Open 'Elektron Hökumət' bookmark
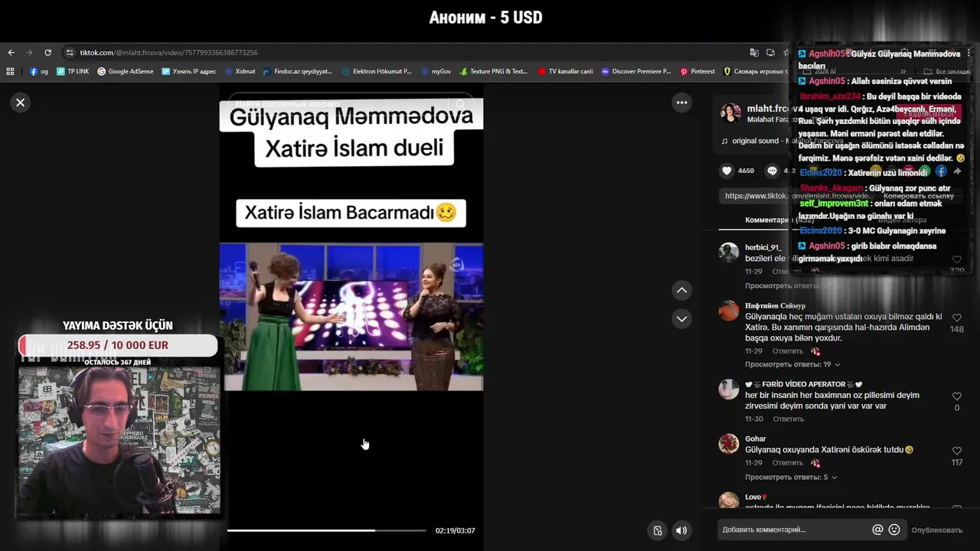The image size is (980, 551). click(377, 71)
